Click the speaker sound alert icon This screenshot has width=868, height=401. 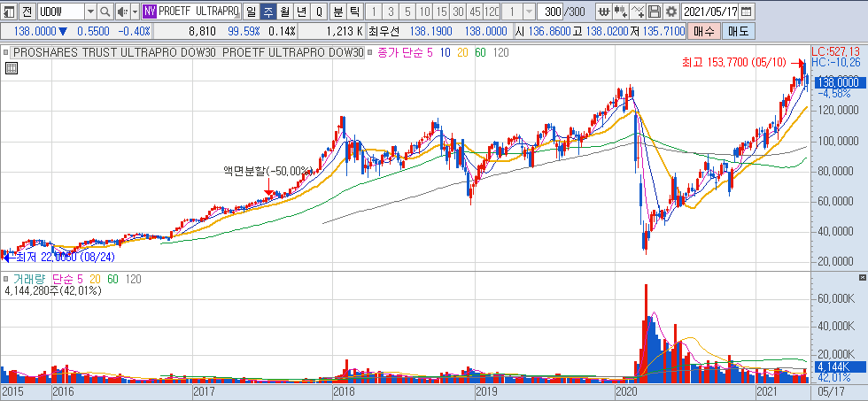click(x=122, y=11)
